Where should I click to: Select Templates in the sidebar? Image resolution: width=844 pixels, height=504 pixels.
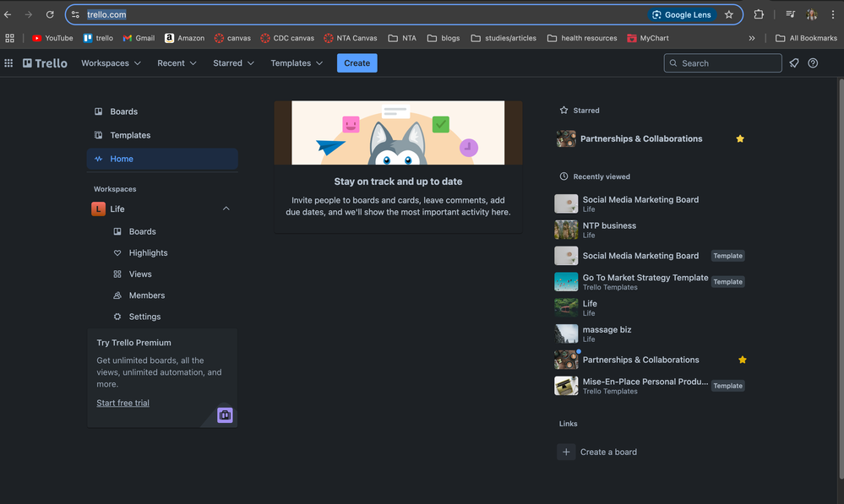tap(162, 135)
